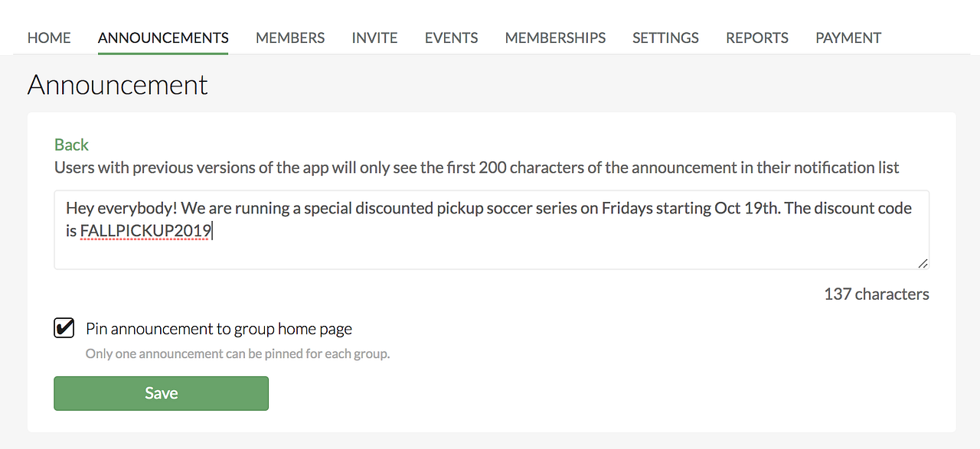
Task: Switch to the PAYMENT tab
Action: coord(848,37)
